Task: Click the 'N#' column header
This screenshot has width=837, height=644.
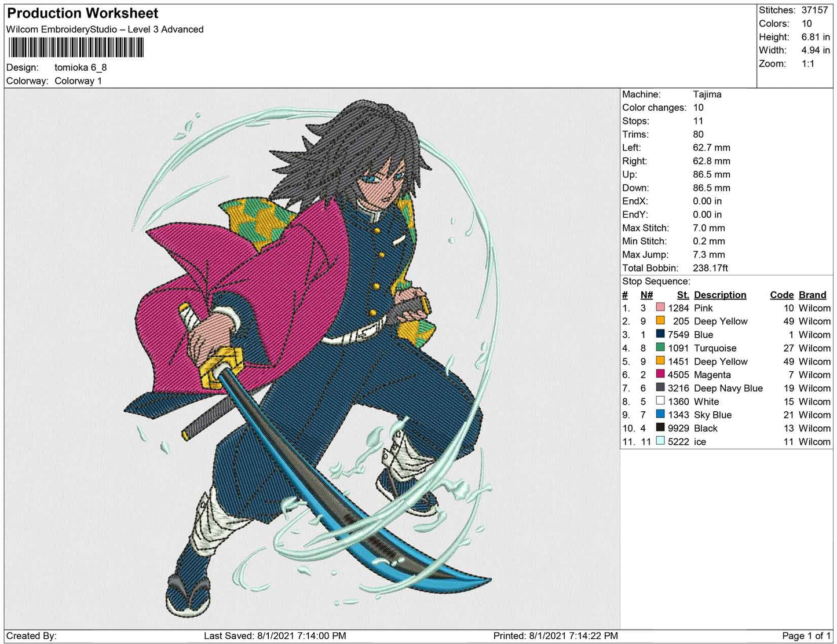Action: tap(646, 295)
